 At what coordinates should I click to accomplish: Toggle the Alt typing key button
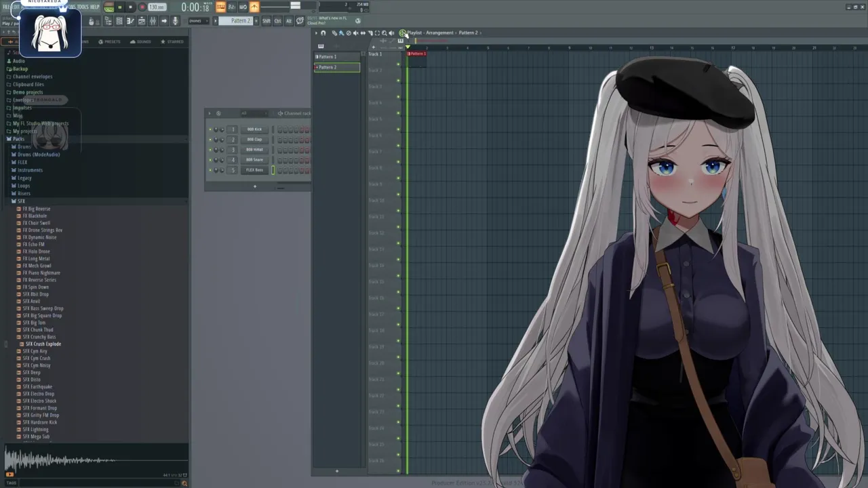coord(289,21)
